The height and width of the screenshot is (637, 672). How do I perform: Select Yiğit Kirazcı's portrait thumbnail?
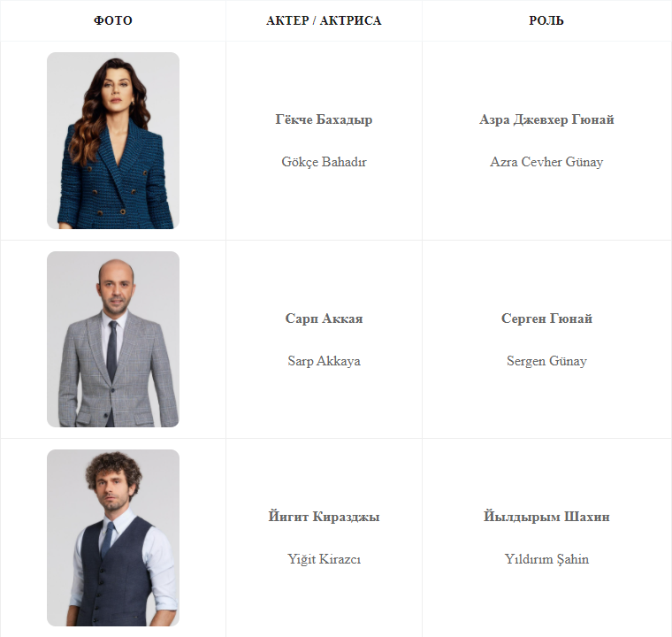[113, 538]
